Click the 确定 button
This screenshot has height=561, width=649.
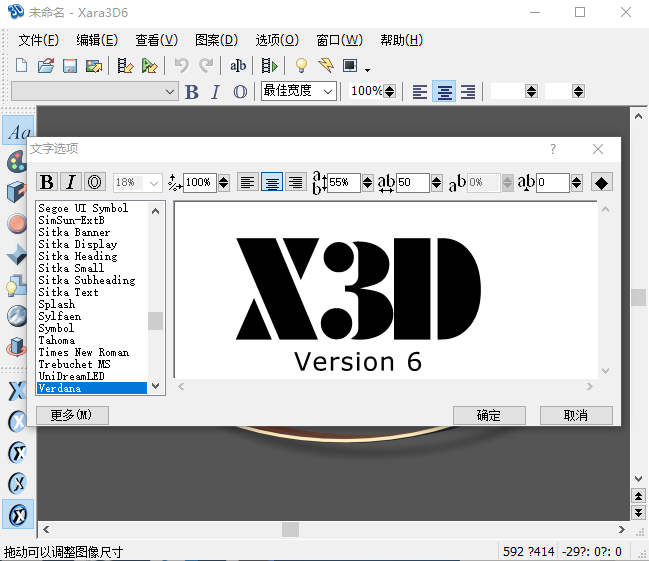pyautogui.click(x=489, y=415)
